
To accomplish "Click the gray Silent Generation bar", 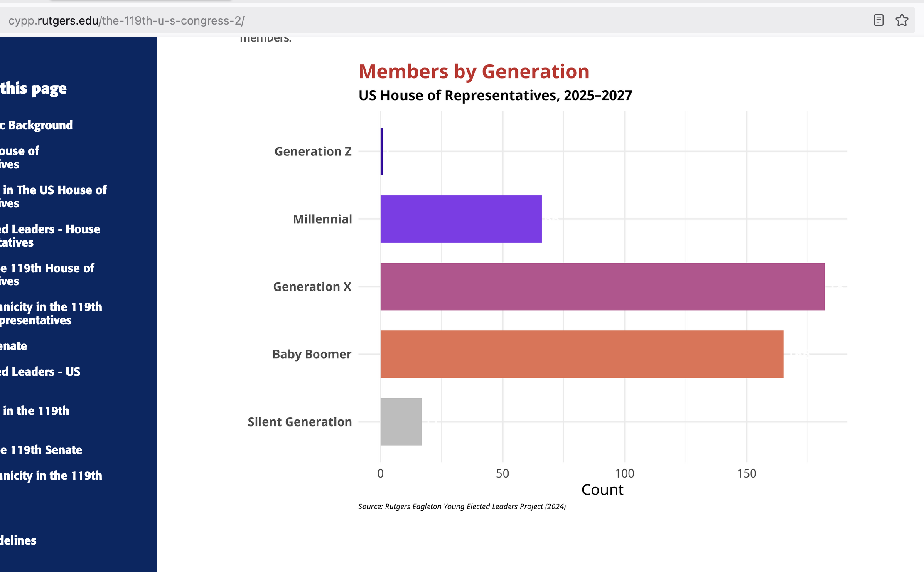I will (x=401, y=422).
